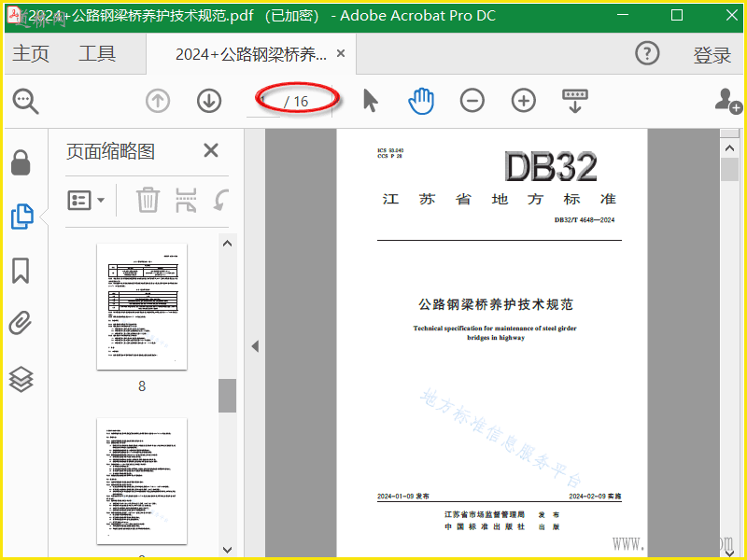The image size is (747, 560).
Task: Open the fit page scrolling mode tool
Action: (x=575, y=101)
